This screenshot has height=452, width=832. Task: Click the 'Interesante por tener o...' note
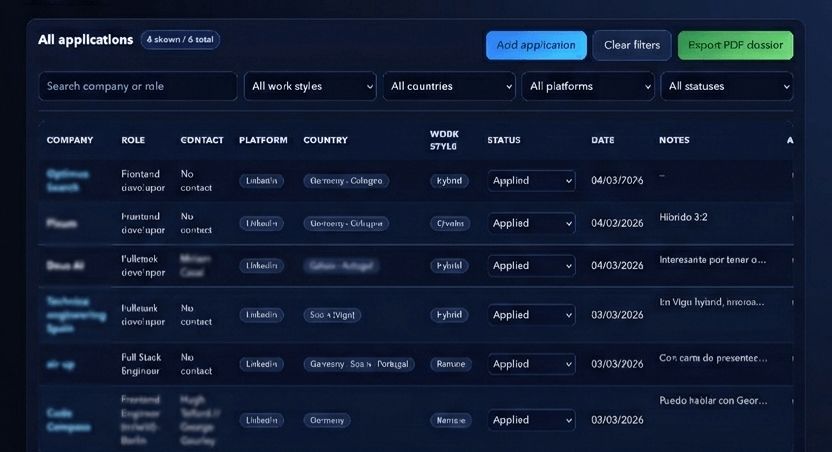pos(713,260)
